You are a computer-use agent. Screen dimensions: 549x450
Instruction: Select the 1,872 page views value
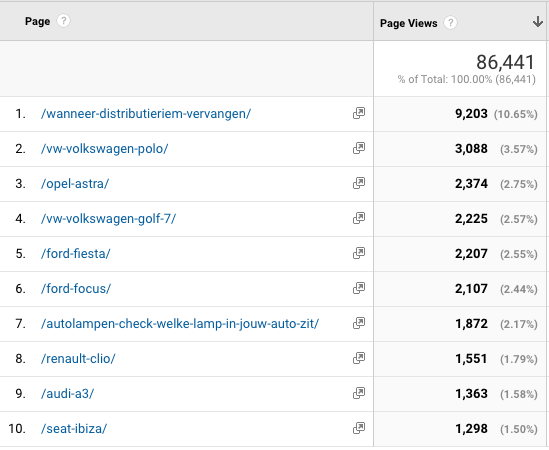point(471,324)
